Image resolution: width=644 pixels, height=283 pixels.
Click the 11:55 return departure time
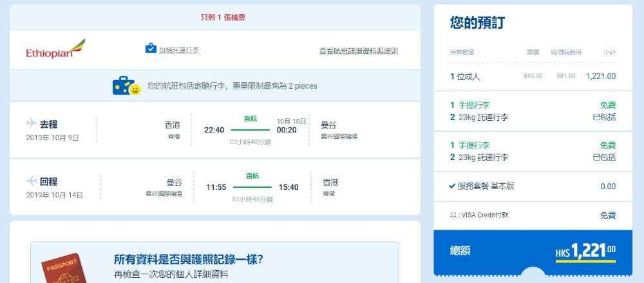(216, 187)
